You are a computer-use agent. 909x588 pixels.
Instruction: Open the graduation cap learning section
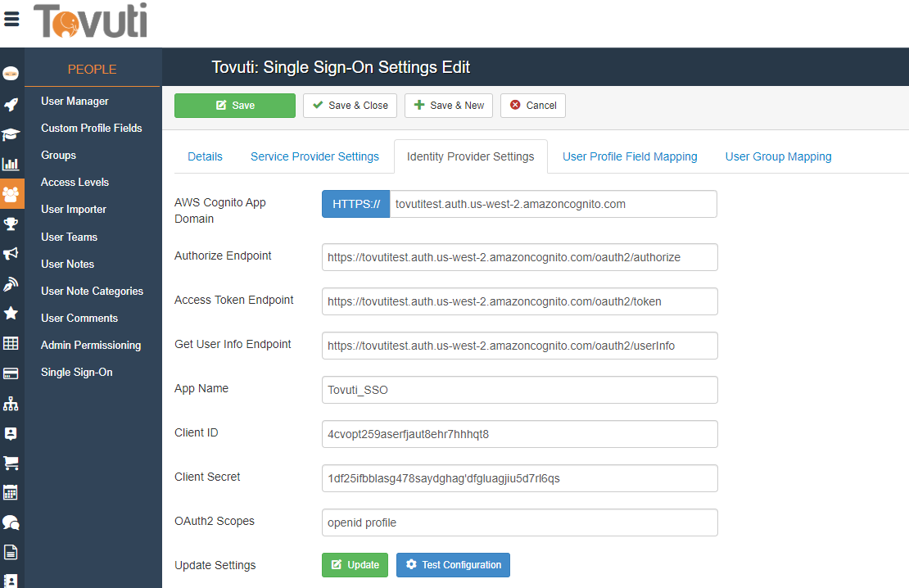click(x=11, y=134)
